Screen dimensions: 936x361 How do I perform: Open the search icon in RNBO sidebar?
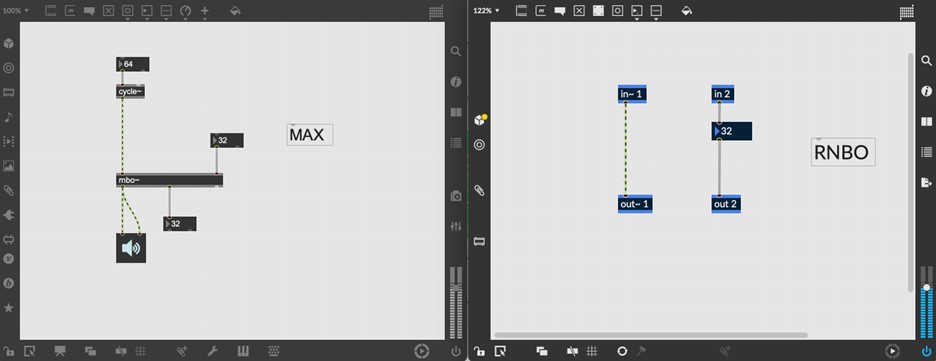pyautogui.click(x=926, y=60)
